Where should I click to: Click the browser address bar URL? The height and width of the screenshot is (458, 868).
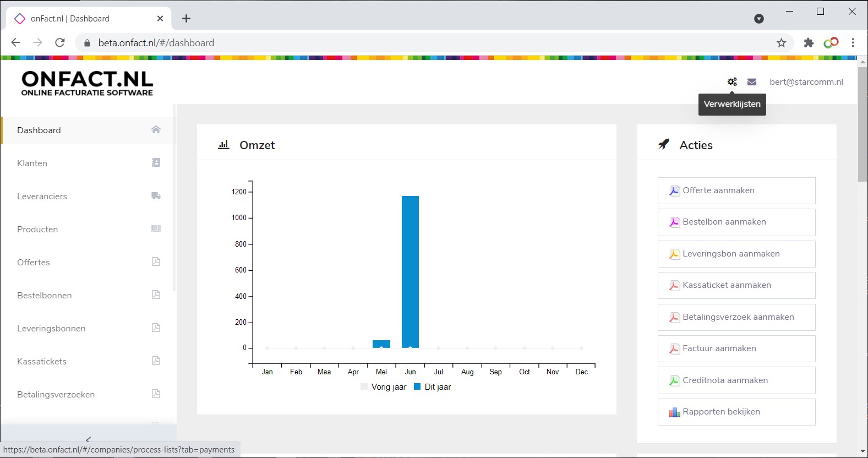point(156,43)
